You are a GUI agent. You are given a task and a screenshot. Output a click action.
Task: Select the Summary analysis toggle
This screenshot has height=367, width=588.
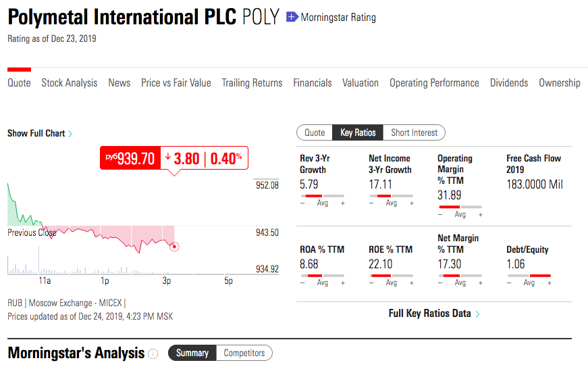(x=192, y=353)
